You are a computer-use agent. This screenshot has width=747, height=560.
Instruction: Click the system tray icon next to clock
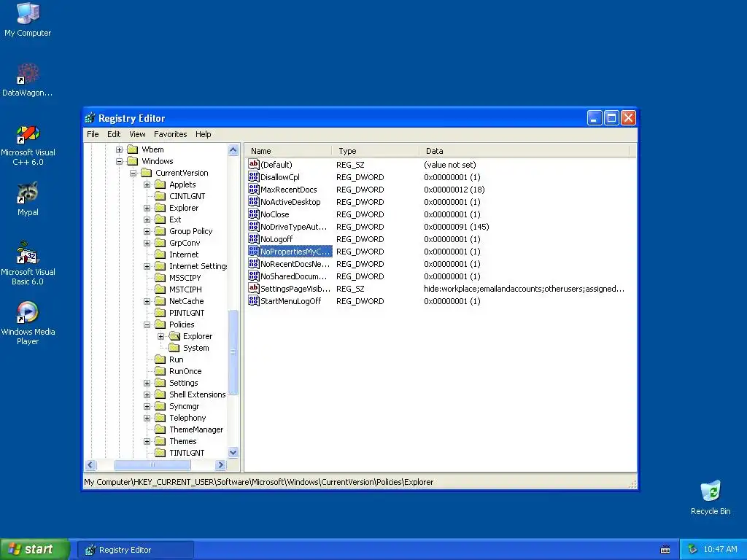pos(692,550)
